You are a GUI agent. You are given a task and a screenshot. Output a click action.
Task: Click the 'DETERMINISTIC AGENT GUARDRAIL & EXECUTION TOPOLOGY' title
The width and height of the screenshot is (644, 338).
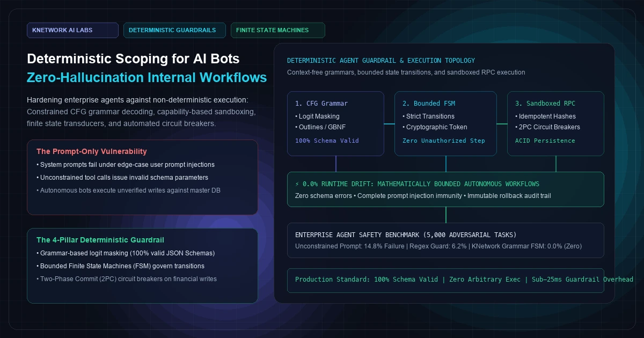coord(381,61)
